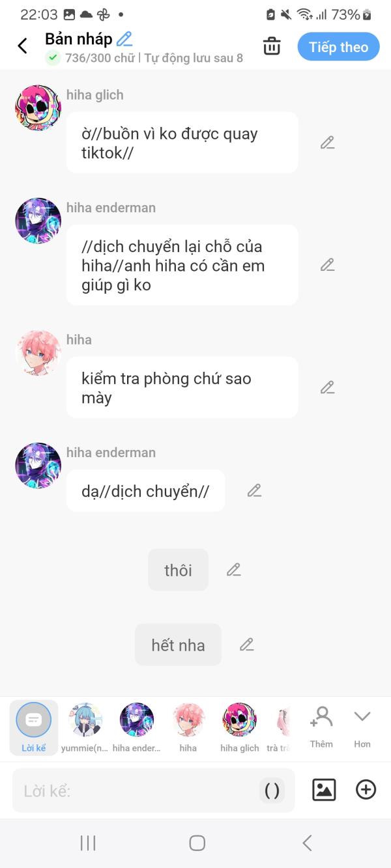Open the plus add-more icon
Image resolution: width=391 pixels, height=868 pixels.
[366, 790]
